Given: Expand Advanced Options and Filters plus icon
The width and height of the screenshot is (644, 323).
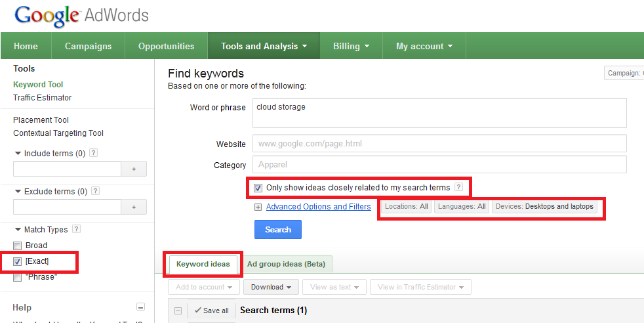Looking at the screenshot, I should tap(258, 207).
